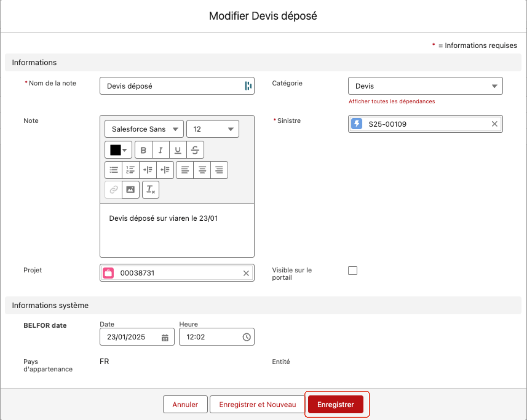Increase indent of the note paragraph
Image resolution: width=527 pixels, height=420 pixels.
click(148, 170)
